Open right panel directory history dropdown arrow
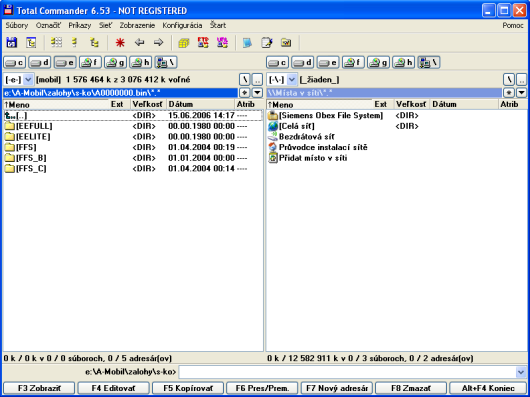Image resolution: width=530 pixels, height=397 pixels. [x=521, y=93]
